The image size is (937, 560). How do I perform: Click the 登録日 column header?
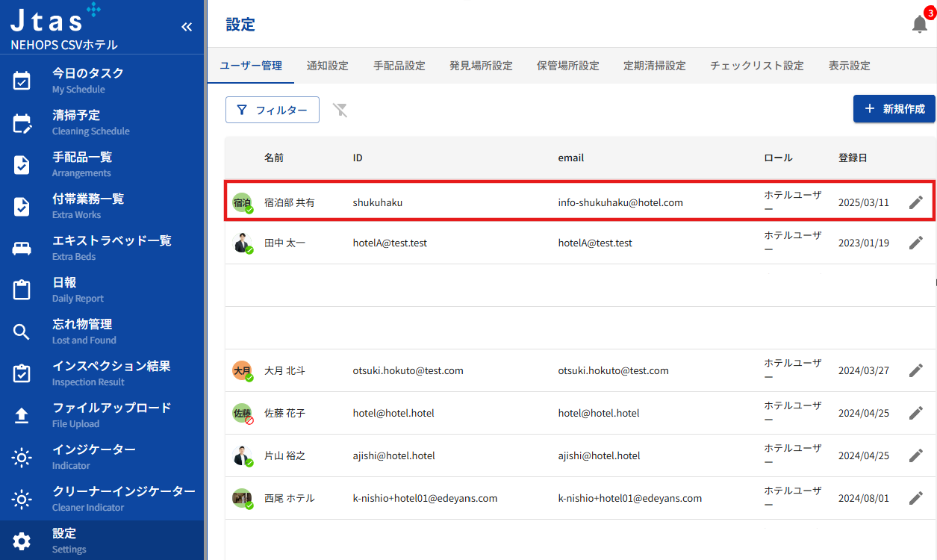click(853, 158)
